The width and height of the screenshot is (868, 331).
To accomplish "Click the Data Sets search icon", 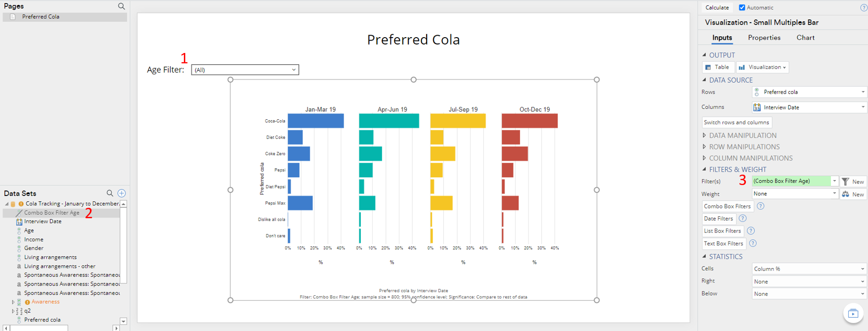I will click(x=110, y=193).
